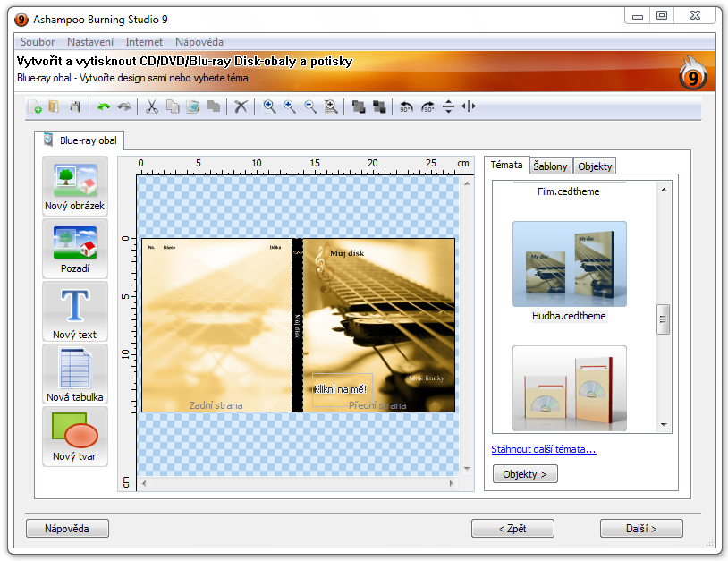Click the theme list scrollbar thumb
728x561 pixels.
point(663,319)
